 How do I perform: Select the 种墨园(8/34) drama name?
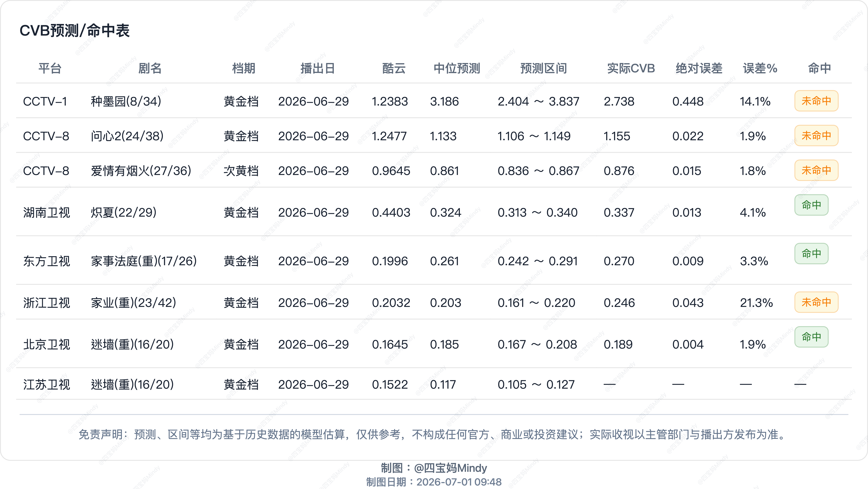(x=126, y=101)
